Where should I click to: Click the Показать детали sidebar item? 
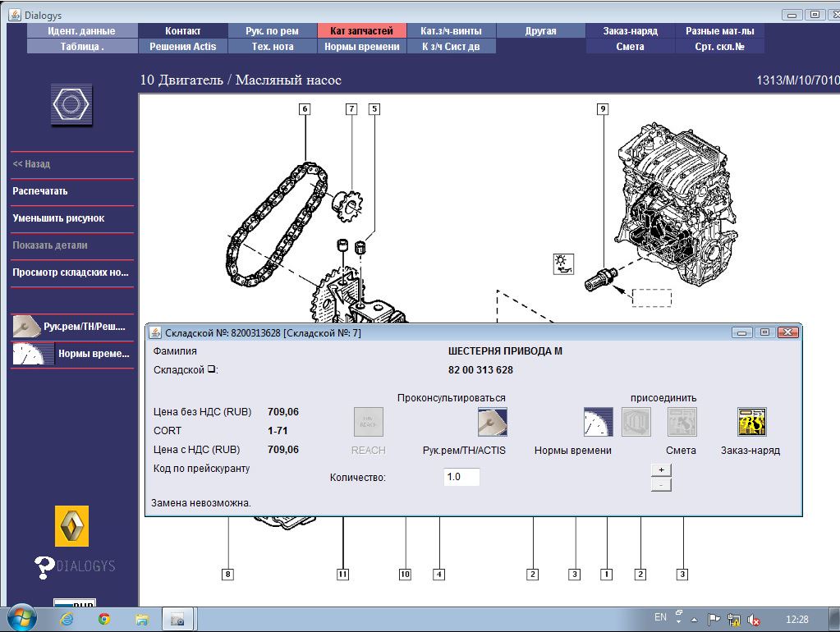pos(71,245)
